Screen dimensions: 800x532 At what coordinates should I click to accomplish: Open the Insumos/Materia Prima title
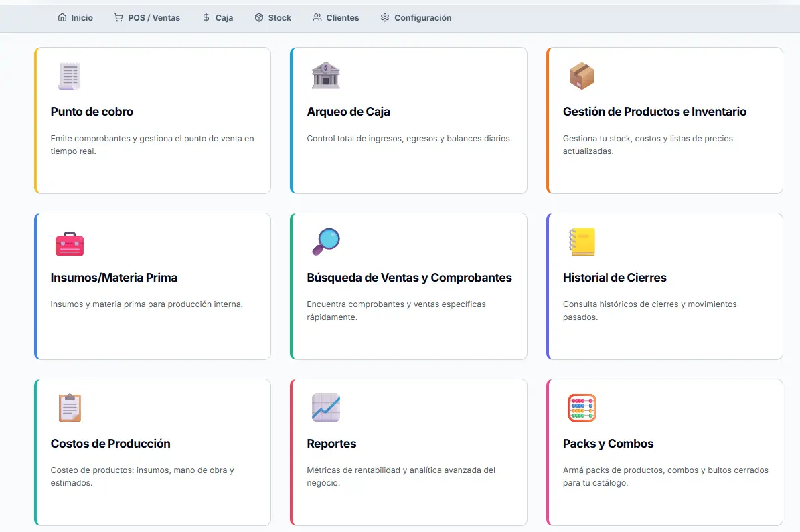point(114,278)
